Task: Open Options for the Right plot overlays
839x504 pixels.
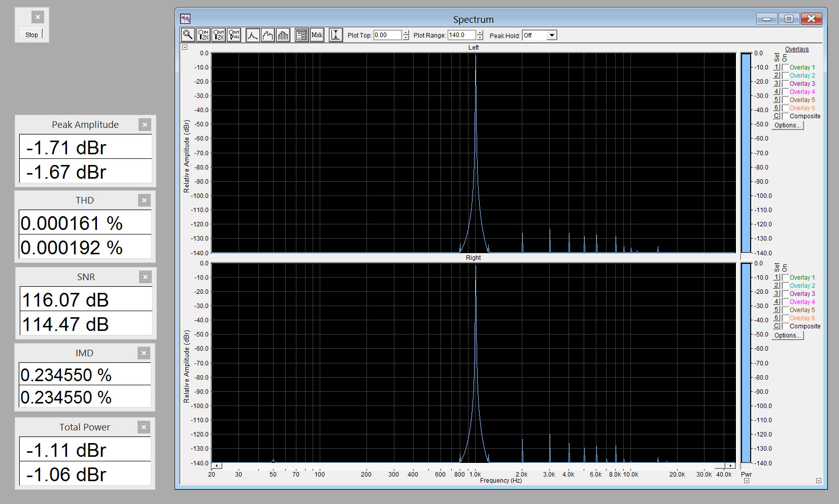Action: (787, 335)
